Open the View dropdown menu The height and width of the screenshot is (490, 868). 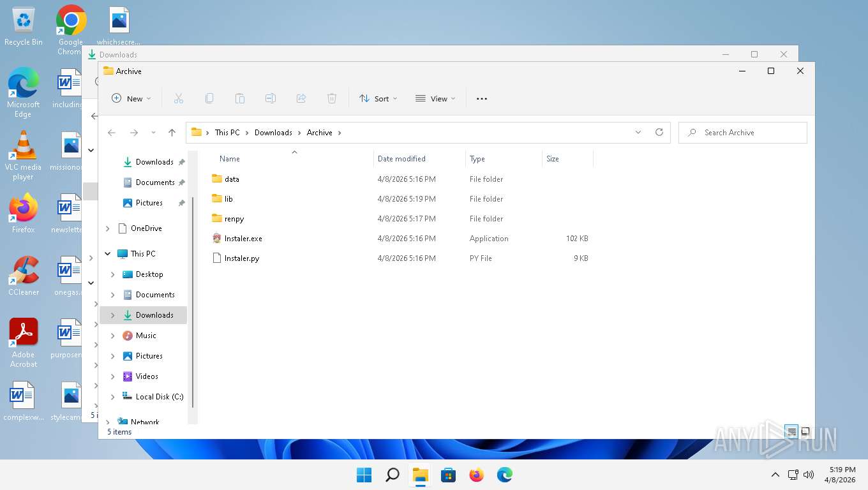(435, 98)
